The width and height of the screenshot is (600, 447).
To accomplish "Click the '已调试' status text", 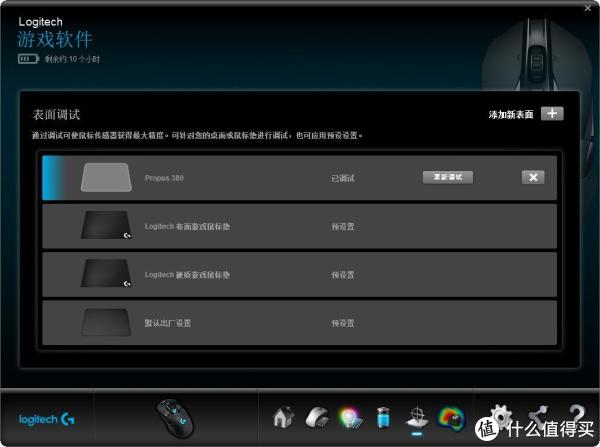I will click(x=343, y=178).
